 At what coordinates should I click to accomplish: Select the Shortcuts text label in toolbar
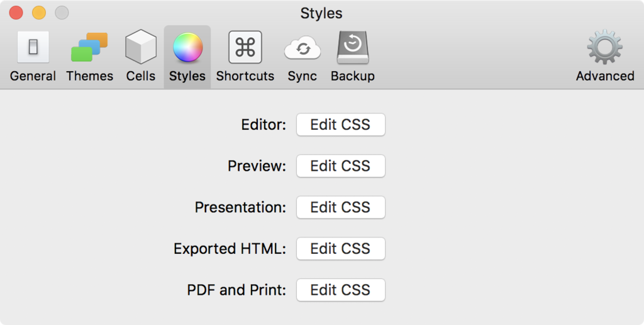(x=245, y=76)
